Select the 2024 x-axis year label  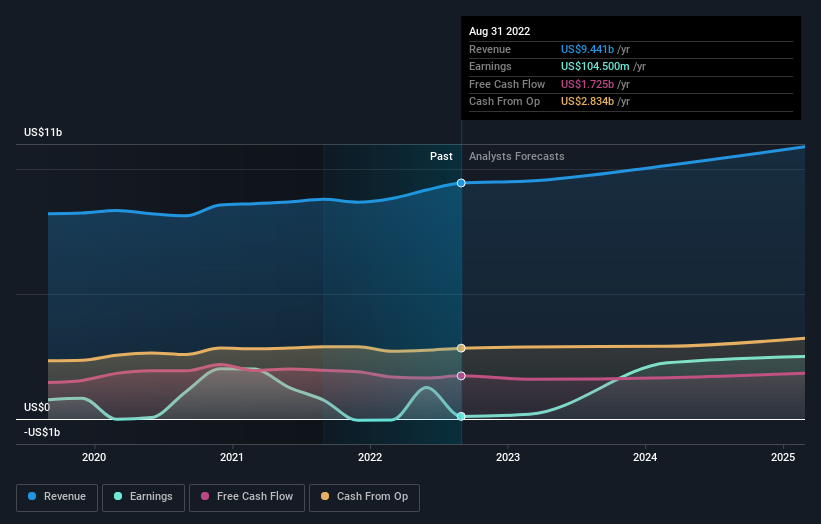pos(645,458)
